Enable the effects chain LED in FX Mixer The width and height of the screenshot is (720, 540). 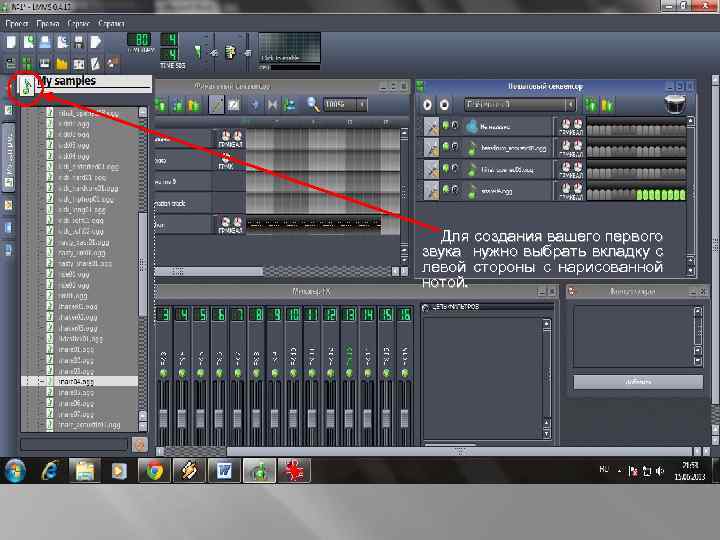pyautogui.click(x=425, y=307)
